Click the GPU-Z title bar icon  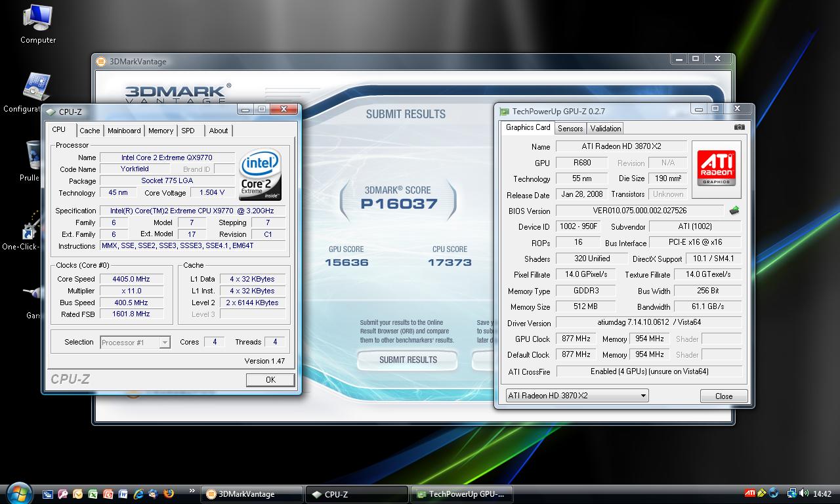tap(504, 112)
